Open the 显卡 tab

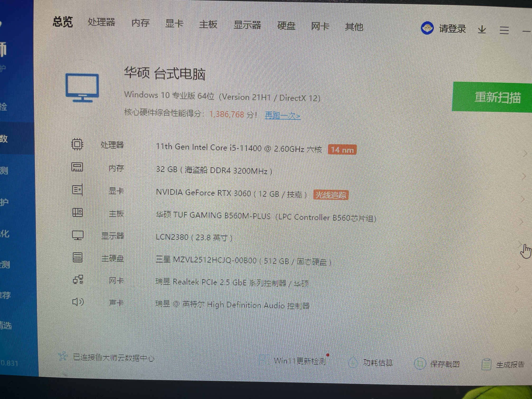[x=174, y=24]
